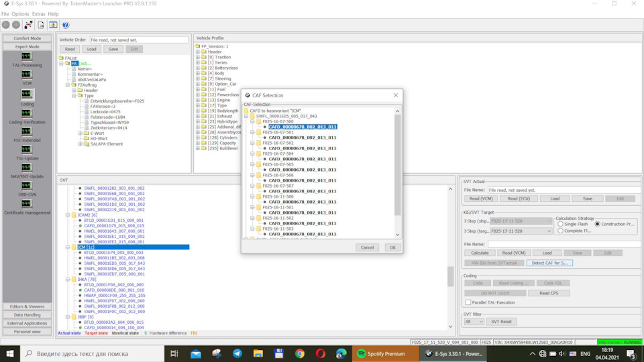Open the Help menu
The width and height of the screenshot is (644, 362).
coord(53,14)
